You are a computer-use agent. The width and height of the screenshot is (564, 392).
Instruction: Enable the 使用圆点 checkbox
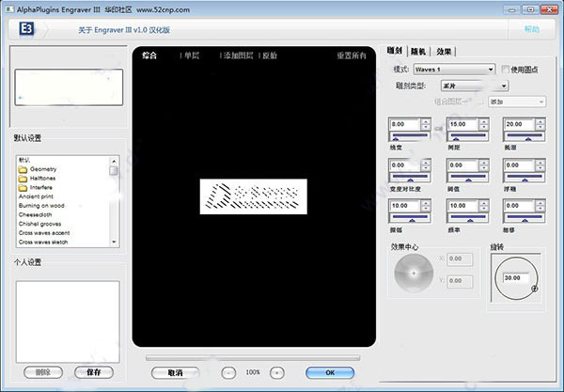pos(506,69)
